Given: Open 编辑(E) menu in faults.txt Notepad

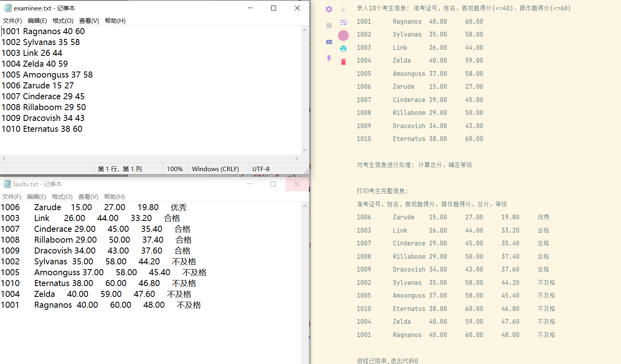Looking at the screenshot, I should [37, 196].
